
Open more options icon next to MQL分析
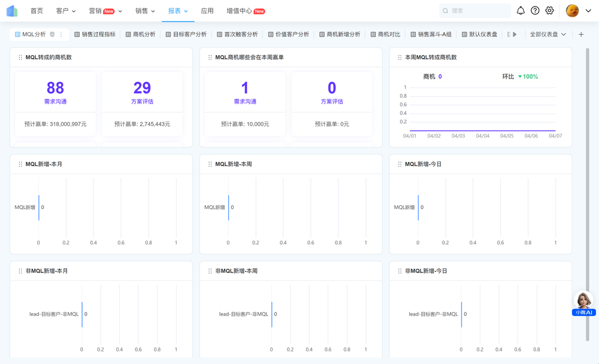point(61,34)
